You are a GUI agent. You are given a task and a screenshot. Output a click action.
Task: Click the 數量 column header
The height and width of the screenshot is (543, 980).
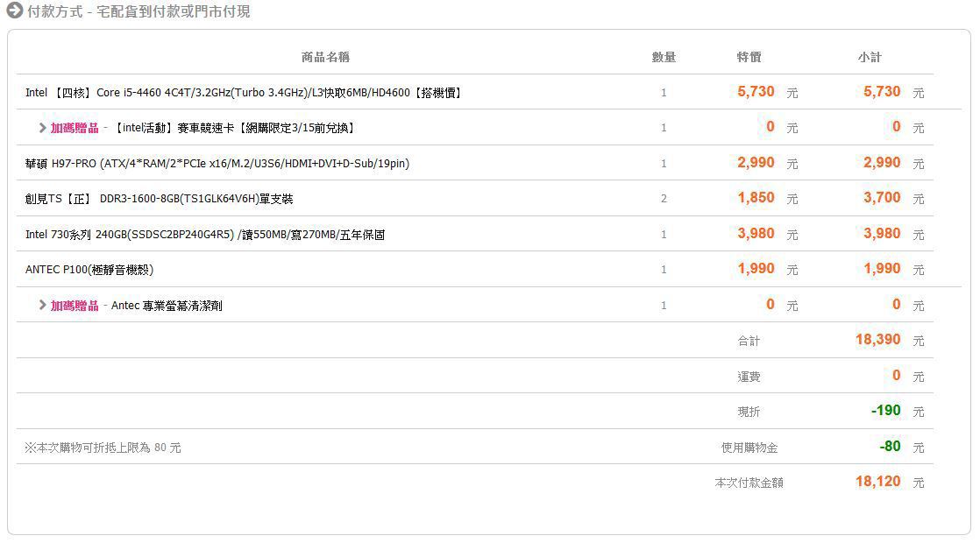point(664,58)
